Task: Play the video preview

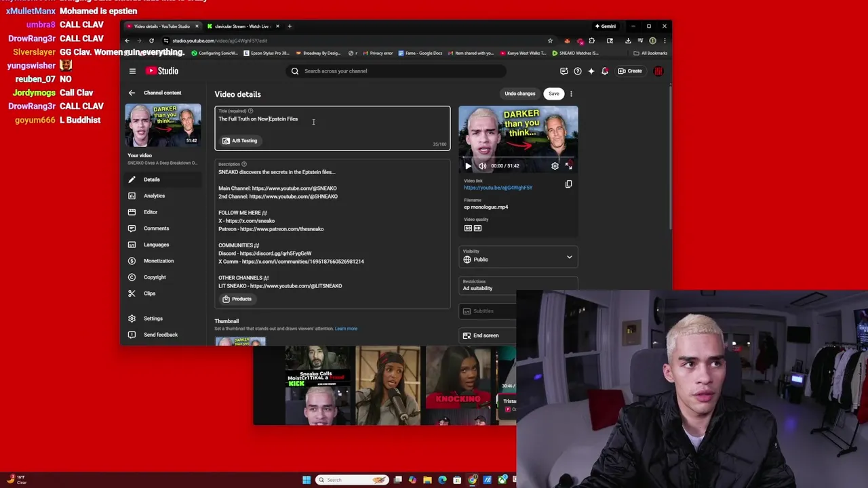Action: tap(468, 166)
